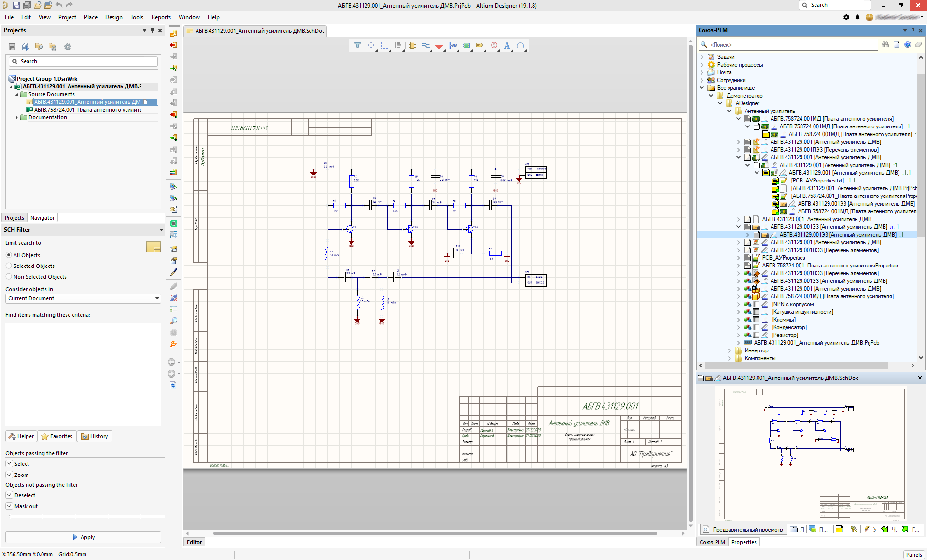
Task: Open the text string tool
Action: [506, 45]
